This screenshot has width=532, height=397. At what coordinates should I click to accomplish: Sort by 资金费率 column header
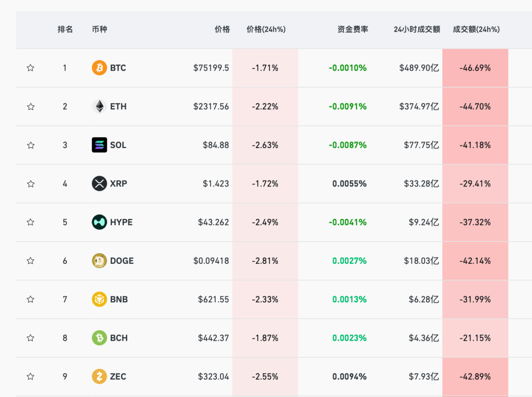tap(353, 30)
